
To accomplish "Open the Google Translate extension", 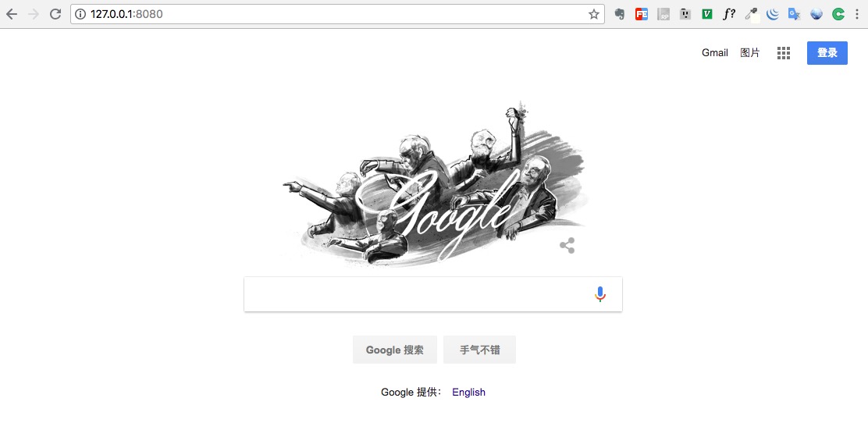I will pos(795,14).
